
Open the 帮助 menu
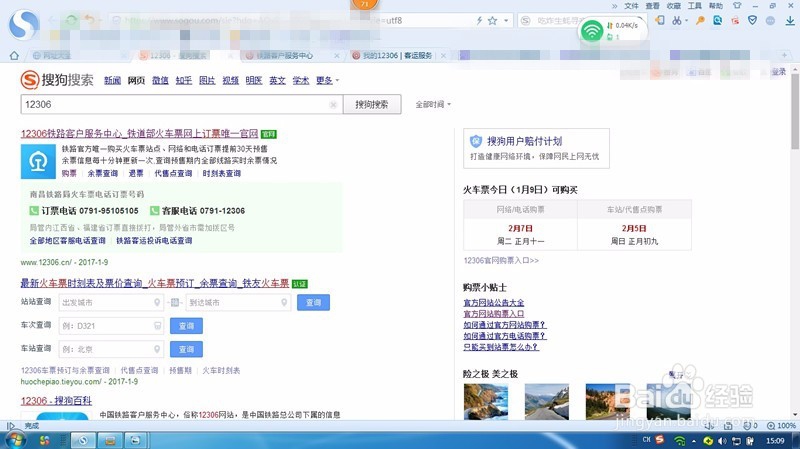click(x=716, y=6)
